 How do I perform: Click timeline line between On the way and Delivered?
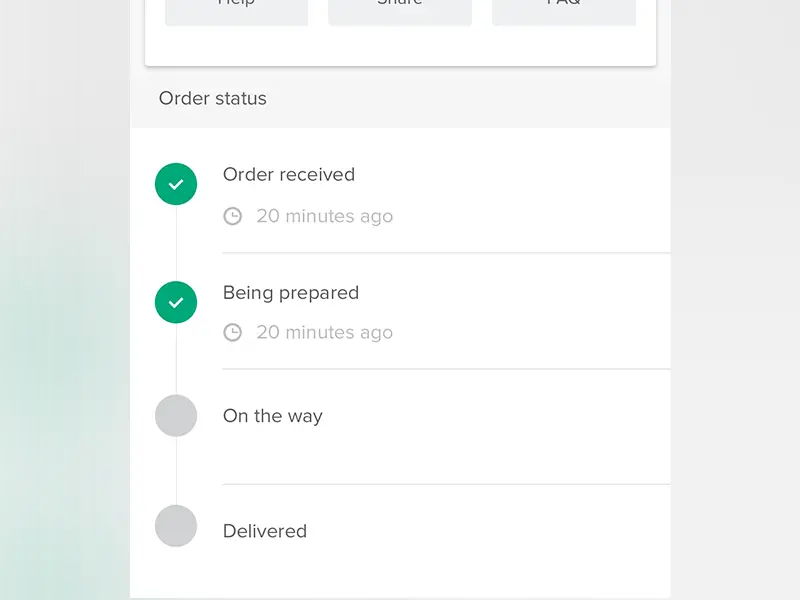(176, 471)
